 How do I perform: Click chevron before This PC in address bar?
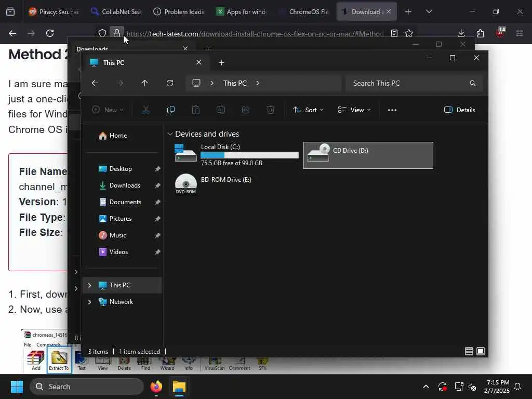[x=212, y=83]
